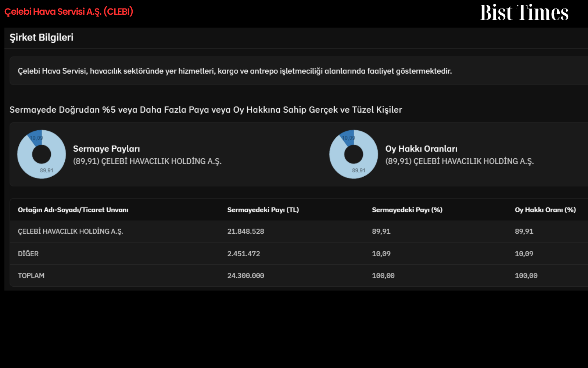The width and height of the screenshot is (588, 368).
Task: Click the Oy Hakkı Oranları donut chart
Action: point(354,154)
